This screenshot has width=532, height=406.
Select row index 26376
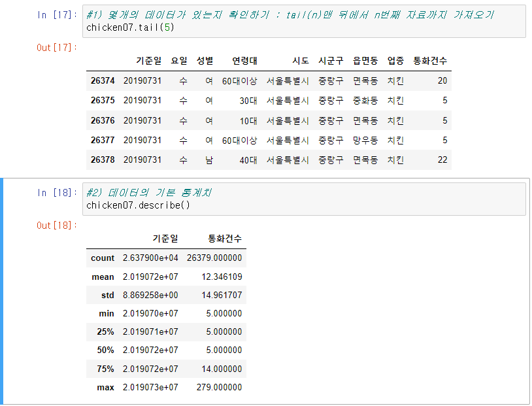pyautogui.click(x=103, y=120)
